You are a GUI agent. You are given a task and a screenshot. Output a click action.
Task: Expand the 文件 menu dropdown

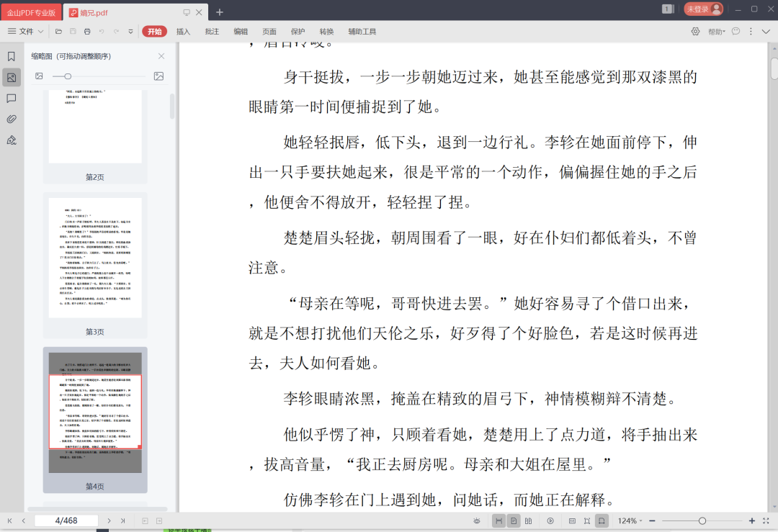pyautogui.click(x=26, y=32)
